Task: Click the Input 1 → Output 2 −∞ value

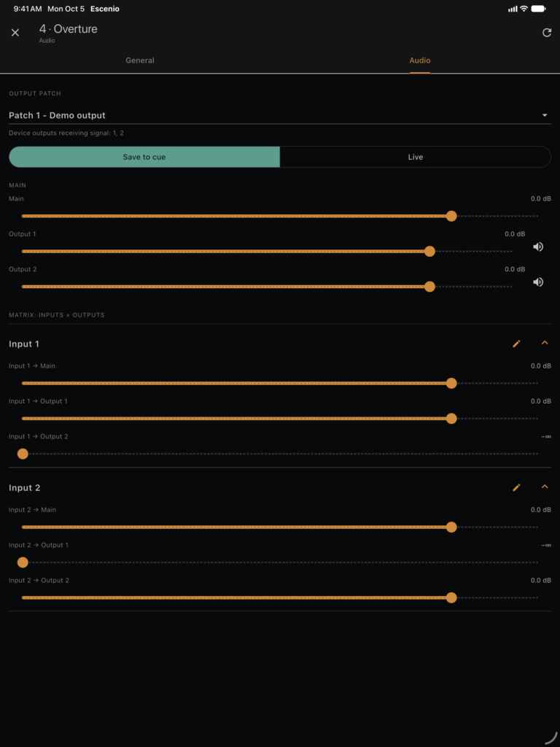Action: click(x=546, y=437)
